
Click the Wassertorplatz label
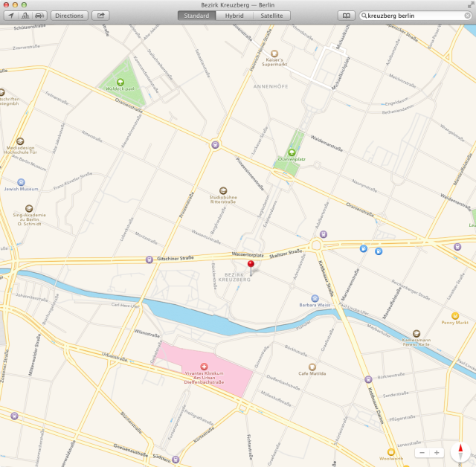(248, 254)
